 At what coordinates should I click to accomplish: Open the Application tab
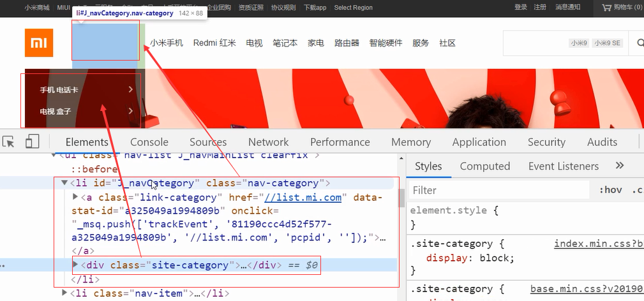coord(479,142)
